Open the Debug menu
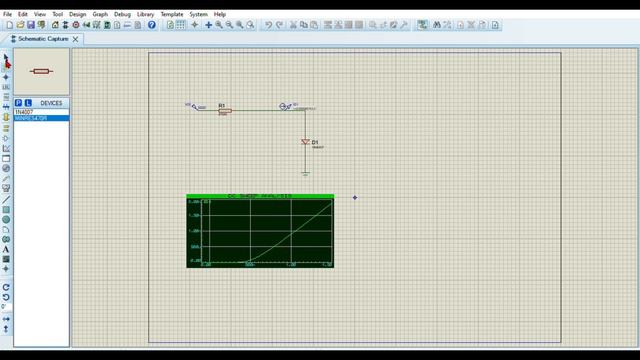The width and height of the screenshot is (640, 360). point(122,14)
